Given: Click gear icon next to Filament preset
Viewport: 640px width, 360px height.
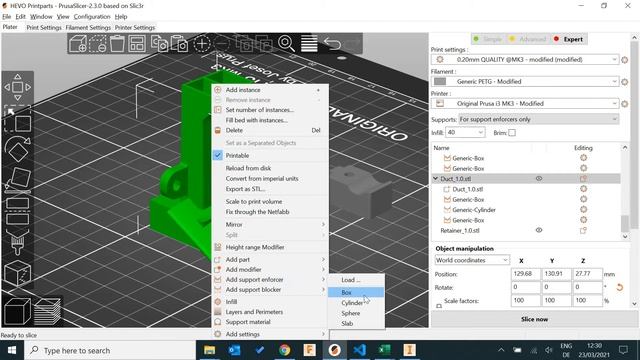Looking at the screenshot, I should [624, 82].
